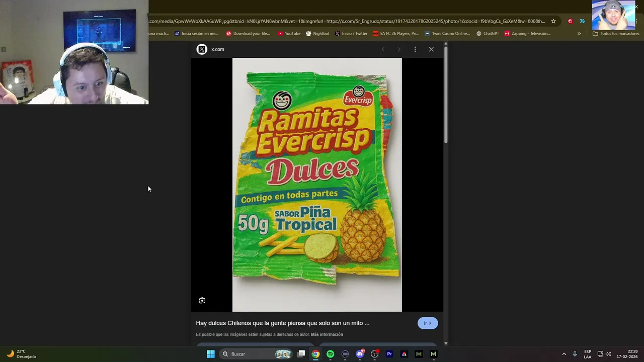Open the network status tray icon

pos(600,354)
